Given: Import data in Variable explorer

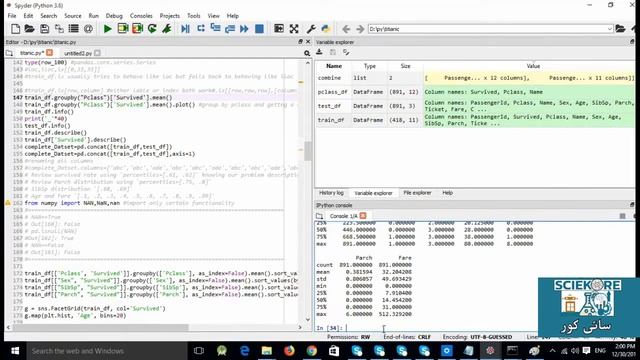Looking at the screenshot, I should point(319,52).
